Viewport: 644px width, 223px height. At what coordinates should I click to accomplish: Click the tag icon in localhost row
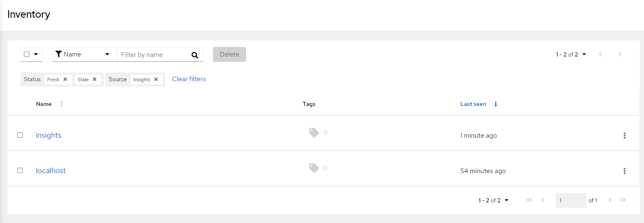pyautogui.click(x=314, y=168)
